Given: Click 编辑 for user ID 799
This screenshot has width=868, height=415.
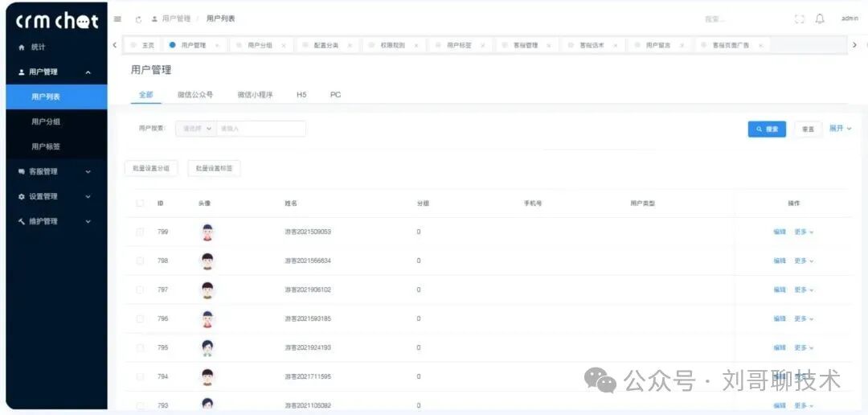Looking at the screenshot, I should point(780,232).
